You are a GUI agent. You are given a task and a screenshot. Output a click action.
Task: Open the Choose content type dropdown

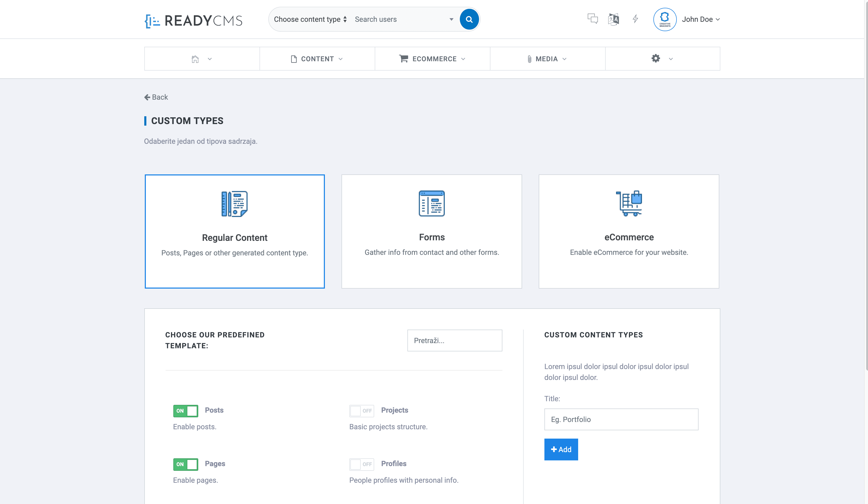[310, 19]
